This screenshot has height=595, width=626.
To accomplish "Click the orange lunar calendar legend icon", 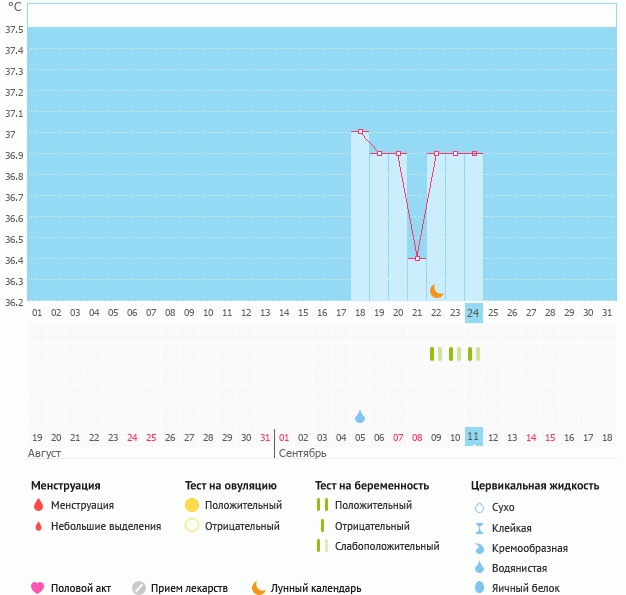I will tap(259, 588).
